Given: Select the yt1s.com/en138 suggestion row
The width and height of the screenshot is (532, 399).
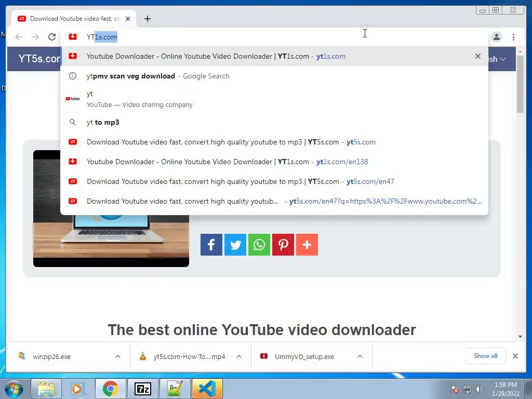Looking at the screenshot, I should tap(274, 162).
